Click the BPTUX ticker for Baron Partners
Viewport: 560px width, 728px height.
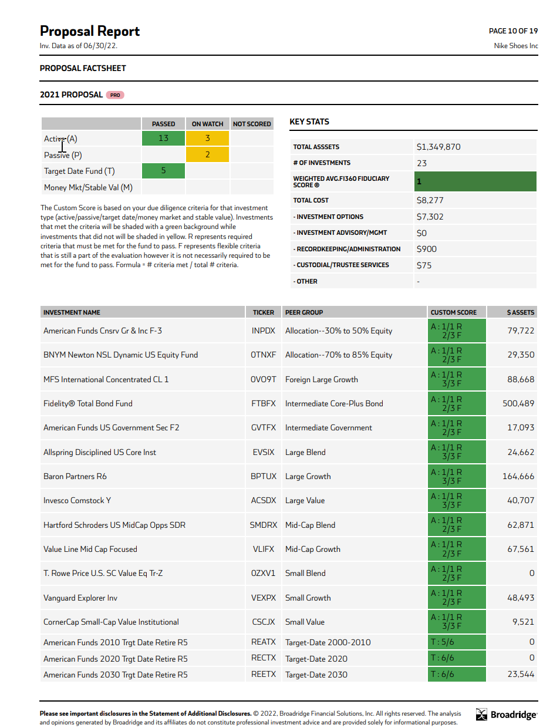[264, 477]
